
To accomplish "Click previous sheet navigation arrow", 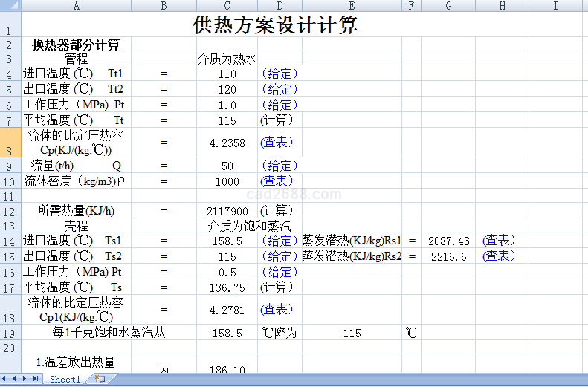I will 16,379.
